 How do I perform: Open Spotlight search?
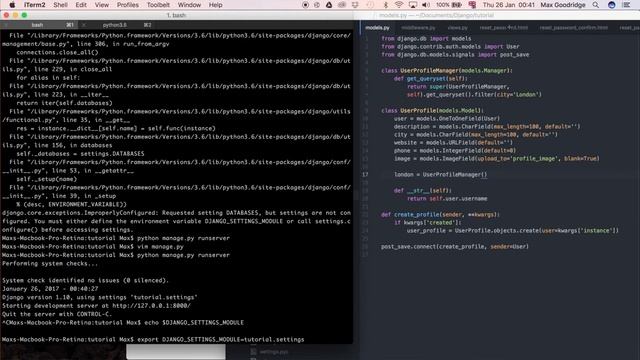596,5
